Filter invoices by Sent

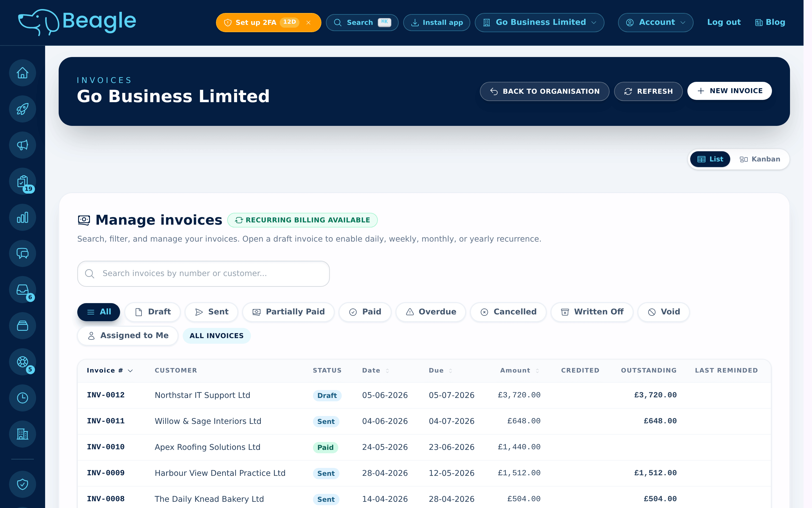(211, 312)
